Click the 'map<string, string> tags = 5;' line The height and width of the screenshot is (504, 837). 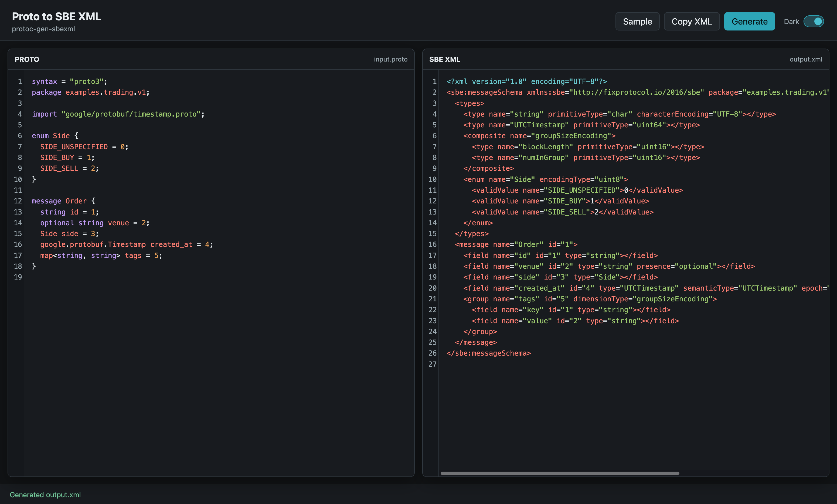click(101, 256)
